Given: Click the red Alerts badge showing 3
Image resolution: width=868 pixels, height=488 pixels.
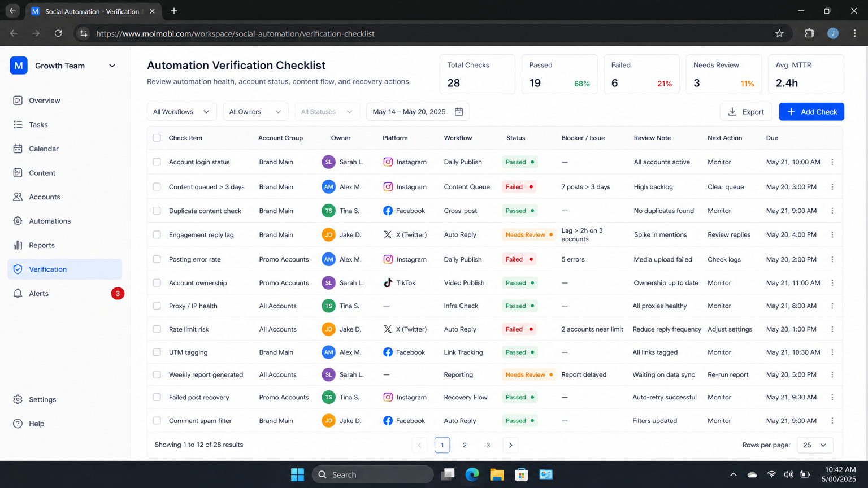Looking at the screenshot, I should pos(118,294).
